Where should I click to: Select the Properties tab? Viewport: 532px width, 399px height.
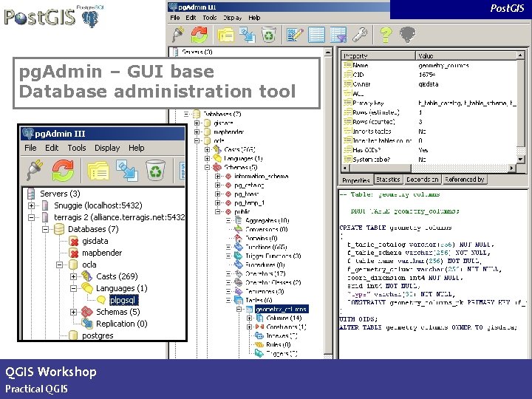tap(356, 180)
